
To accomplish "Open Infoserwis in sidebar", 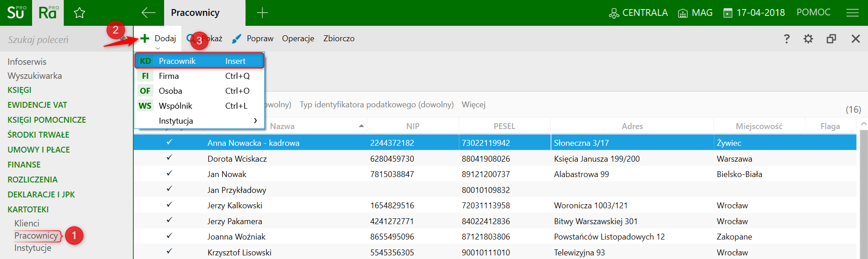I will pos(27,62).
